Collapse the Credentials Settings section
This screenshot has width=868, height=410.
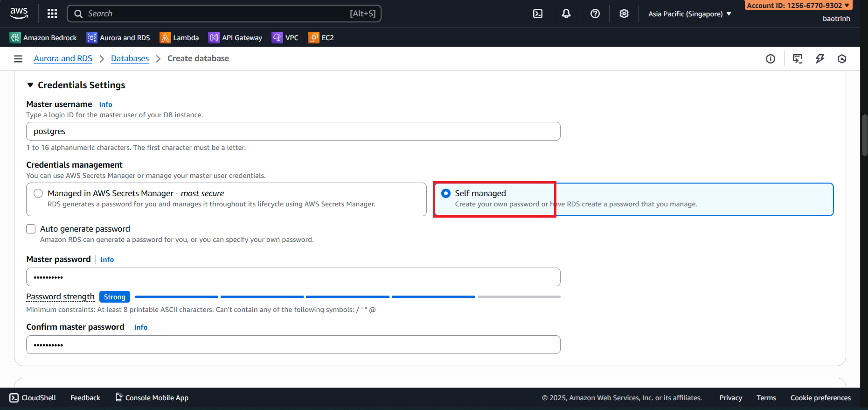(x=30, y=85)
